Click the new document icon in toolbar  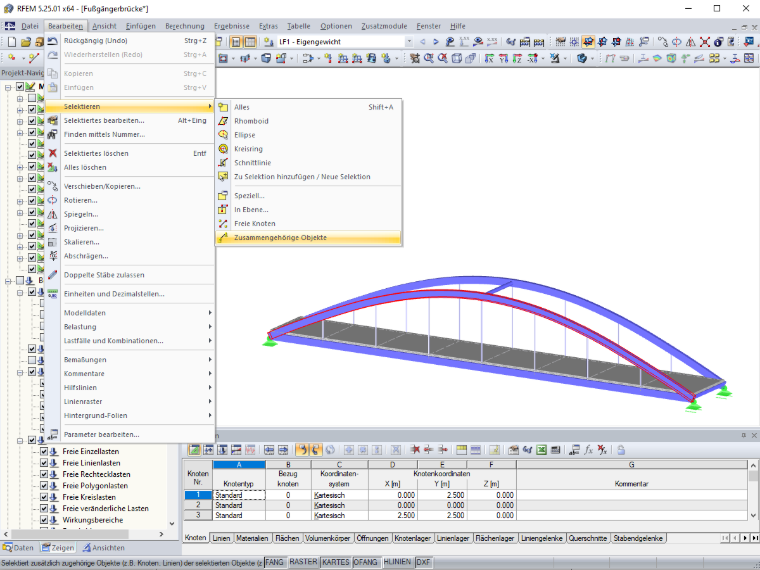12,42
